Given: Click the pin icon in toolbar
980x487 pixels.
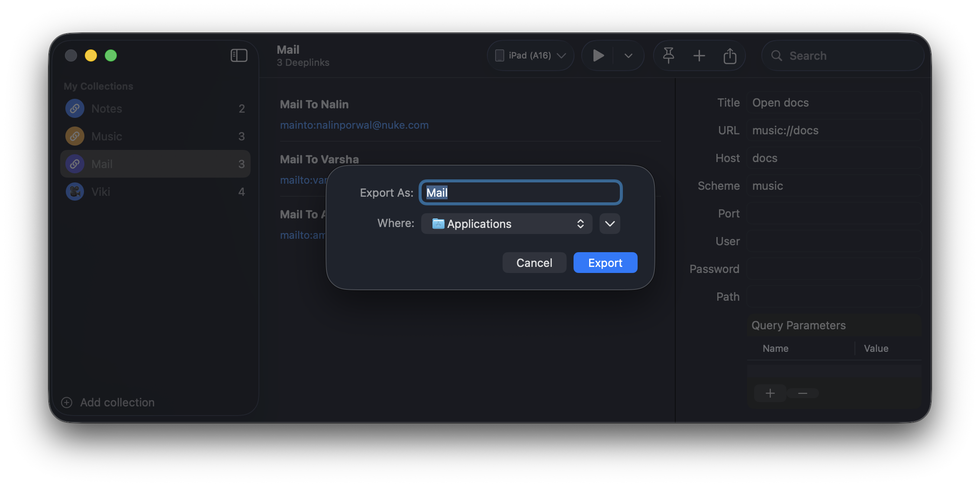Looking at the screenshot, I should point(669,55).
